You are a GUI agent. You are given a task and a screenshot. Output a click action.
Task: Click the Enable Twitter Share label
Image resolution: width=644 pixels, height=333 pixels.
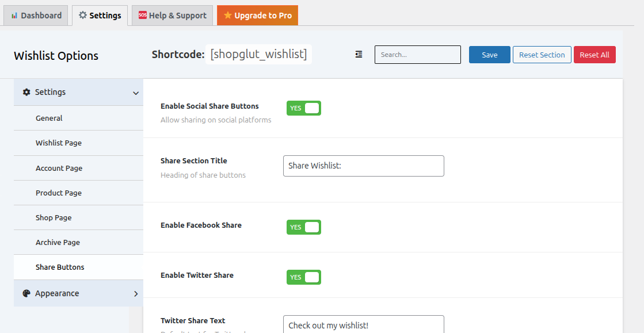click(197, 275)
